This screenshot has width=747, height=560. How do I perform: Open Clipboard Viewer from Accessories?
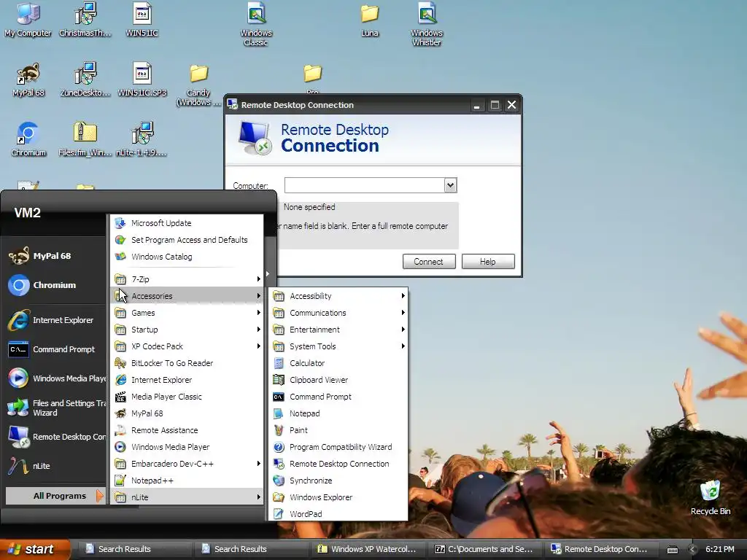pos(338,379)
